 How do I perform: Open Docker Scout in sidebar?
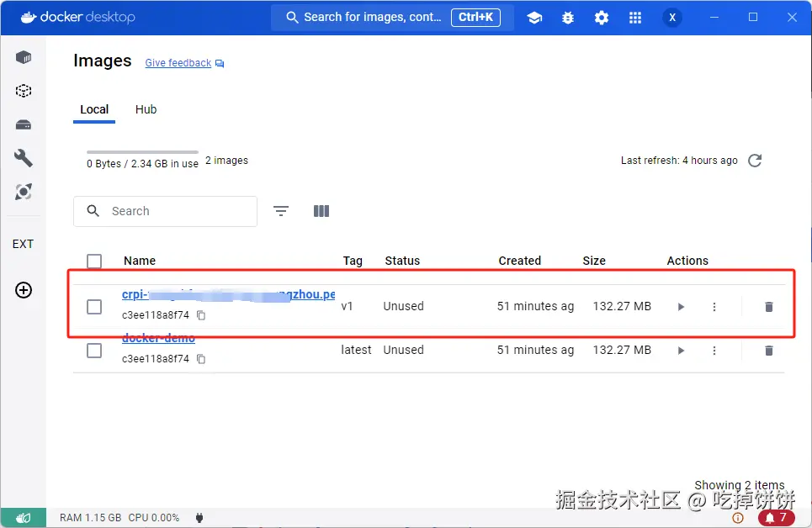24,192
